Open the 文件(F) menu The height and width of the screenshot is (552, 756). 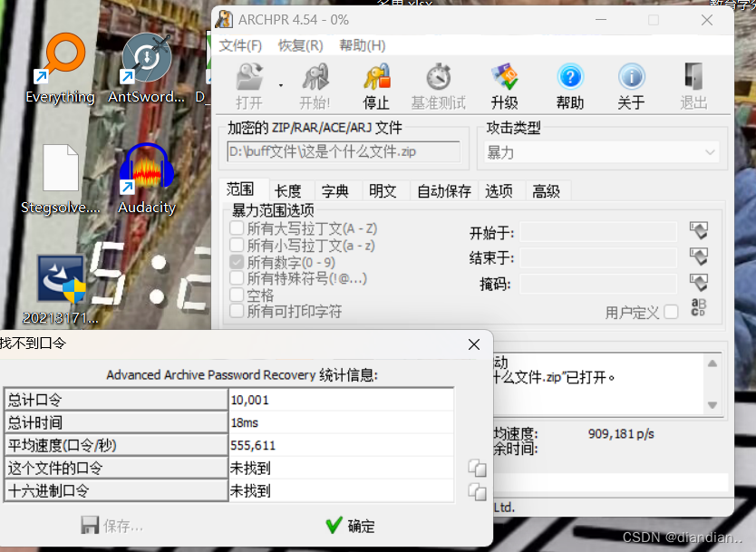click(x=240, y=46)
